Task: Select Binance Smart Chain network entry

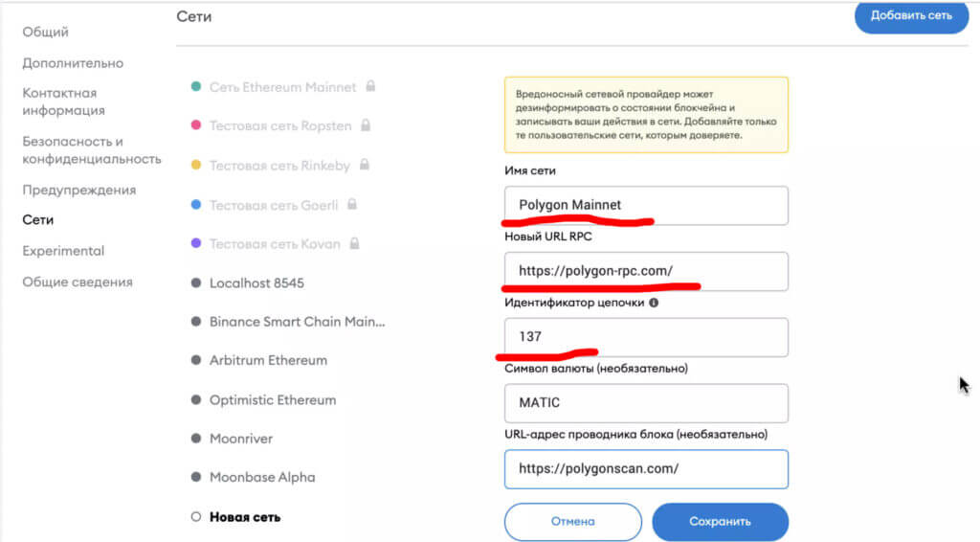Action: [297, 322]
